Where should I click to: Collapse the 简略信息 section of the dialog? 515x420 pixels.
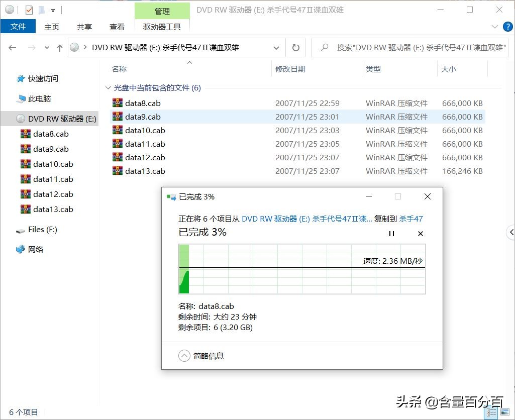click(x=185, y=356)
